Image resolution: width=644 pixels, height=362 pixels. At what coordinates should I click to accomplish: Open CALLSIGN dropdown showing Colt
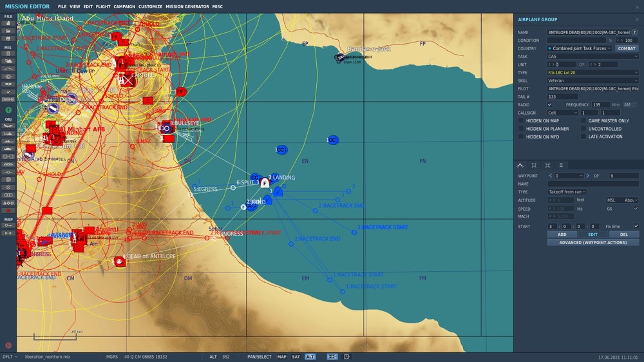tap(563, 113)
